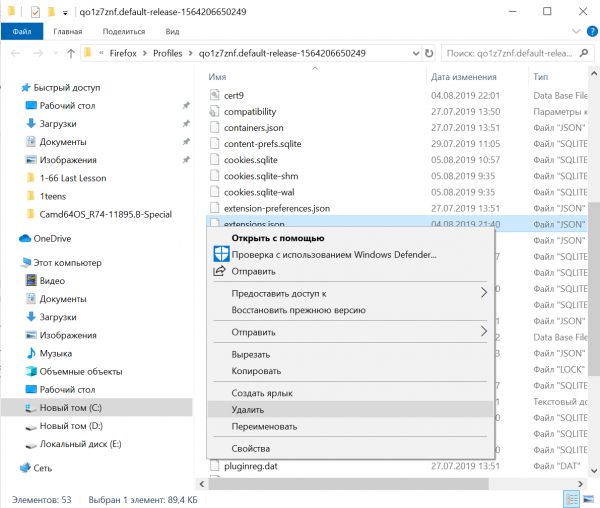Switch to details view icon
The width and height of the screenshot is (600, 508).
(572, 500)
